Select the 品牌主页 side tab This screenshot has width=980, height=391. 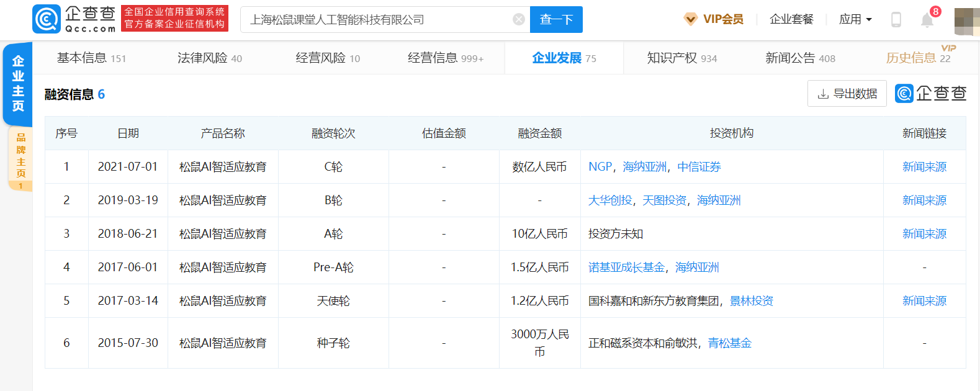[20, 158]
